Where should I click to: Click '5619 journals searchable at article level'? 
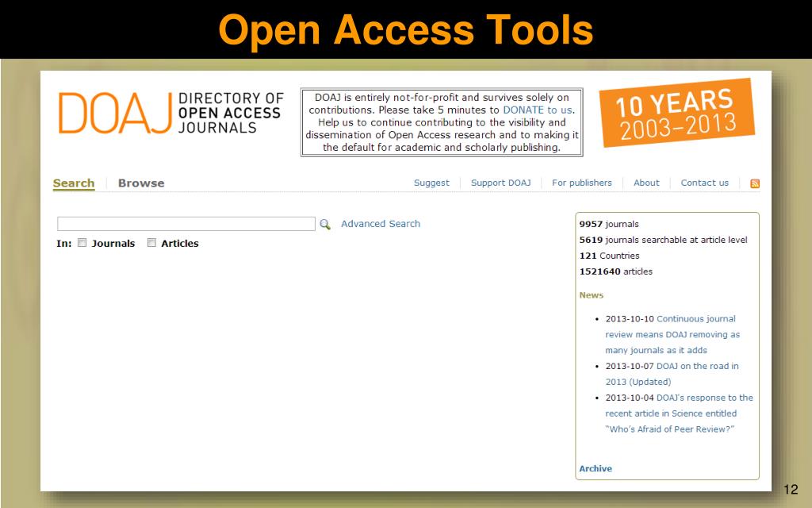[x=664, y=240]
